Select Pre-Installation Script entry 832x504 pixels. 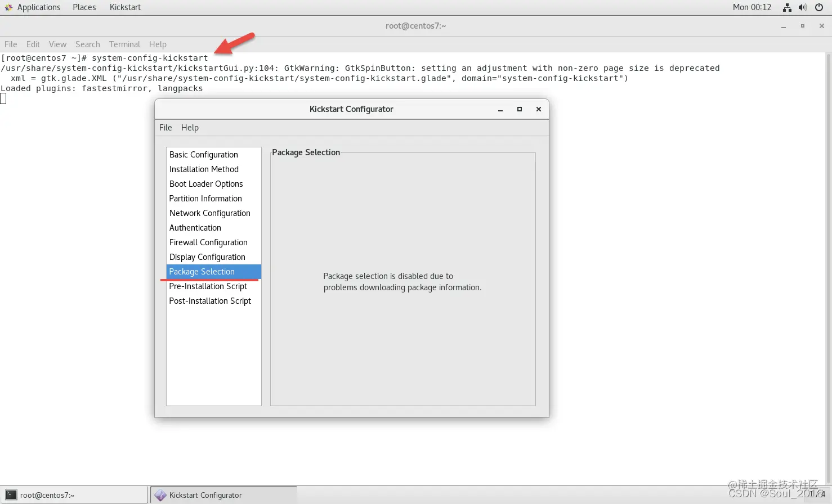(214, 286)
